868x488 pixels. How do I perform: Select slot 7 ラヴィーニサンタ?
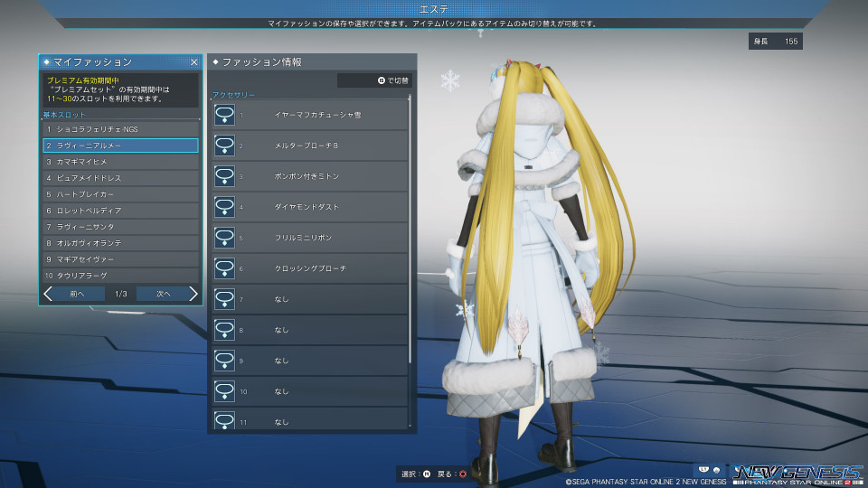click(120, 227)
